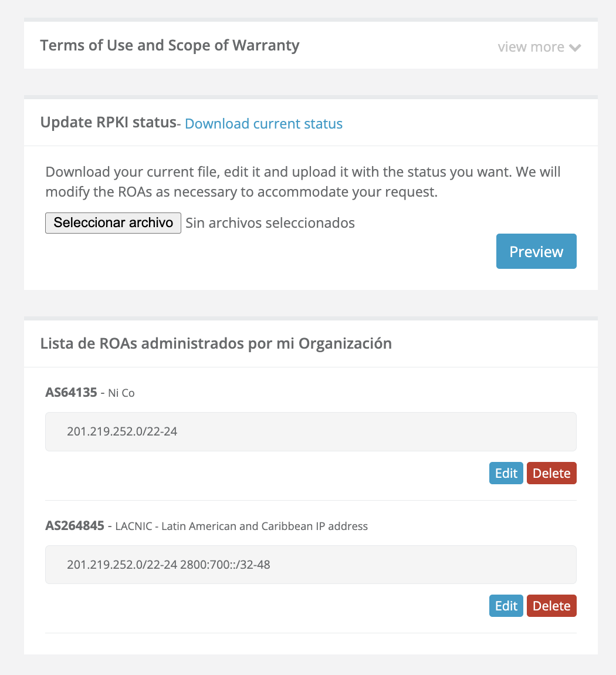Click the LACNIC Latin American and Caribbean description
The width and height of the screenshot is (616, 675).
(241, 526)
